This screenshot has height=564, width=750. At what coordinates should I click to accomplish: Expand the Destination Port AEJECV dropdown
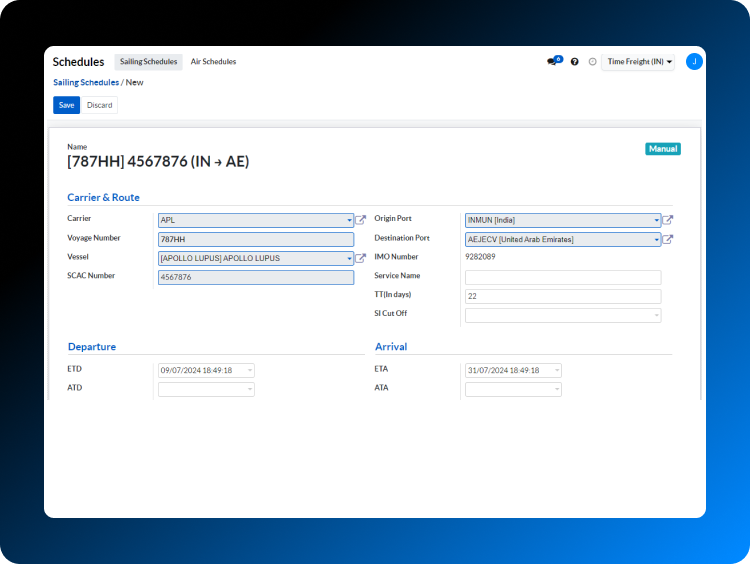(656, 239)
